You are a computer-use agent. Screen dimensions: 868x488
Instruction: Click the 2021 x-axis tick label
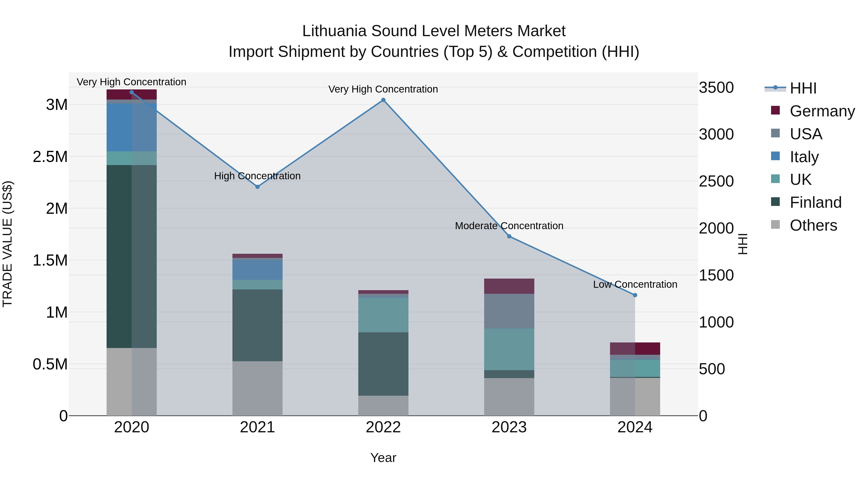point(258,427)
